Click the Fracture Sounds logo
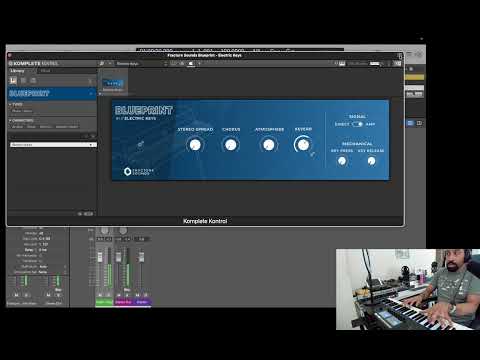 [139, 171]
